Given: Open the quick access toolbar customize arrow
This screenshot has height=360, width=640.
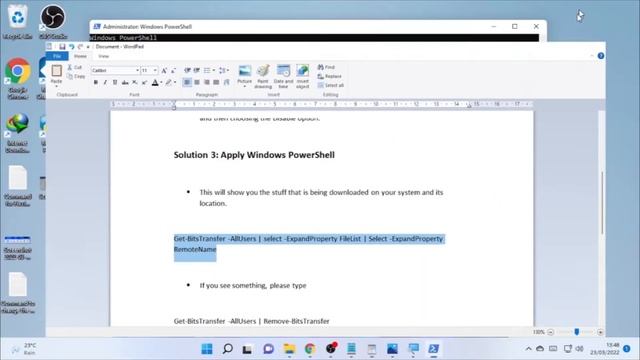Looking at the screenshot, I should pos(88,47).
